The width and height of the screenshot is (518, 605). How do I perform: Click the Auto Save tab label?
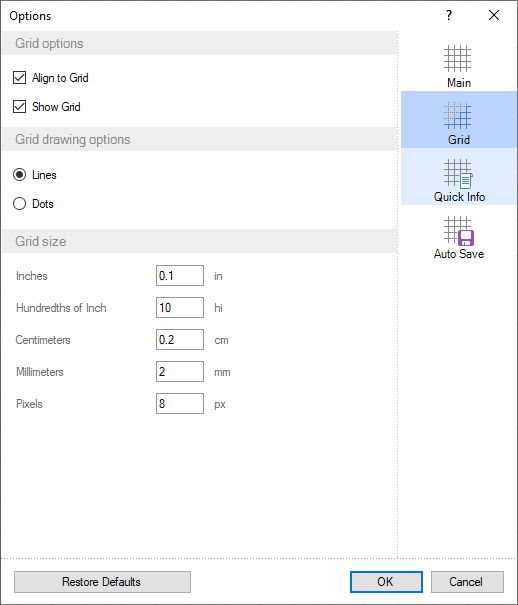pyautogui.click(x=459, y=254)
